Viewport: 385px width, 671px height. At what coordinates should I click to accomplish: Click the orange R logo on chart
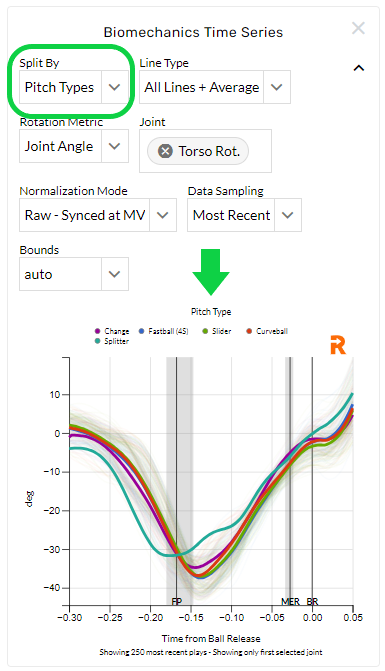[338, 345]
